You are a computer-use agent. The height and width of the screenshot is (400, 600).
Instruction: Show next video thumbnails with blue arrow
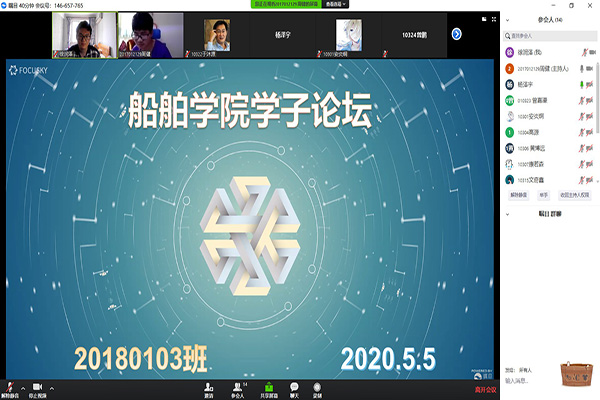(456, 33)
